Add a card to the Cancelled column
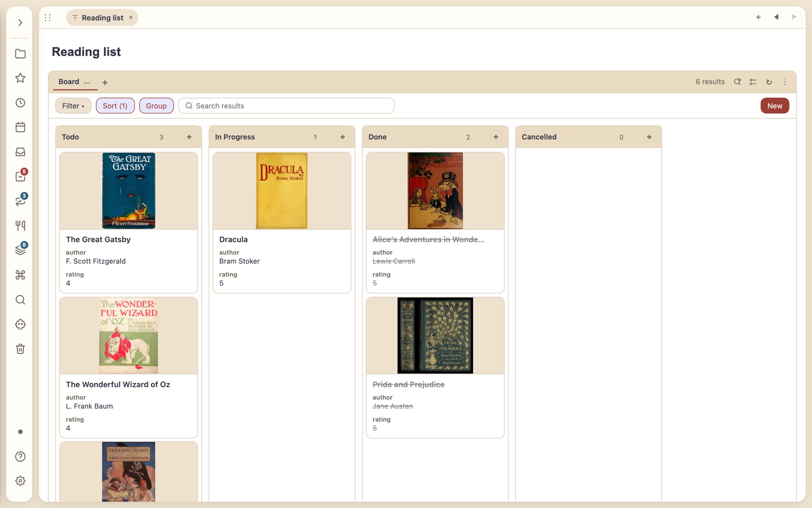 click(x=649, y=137)
